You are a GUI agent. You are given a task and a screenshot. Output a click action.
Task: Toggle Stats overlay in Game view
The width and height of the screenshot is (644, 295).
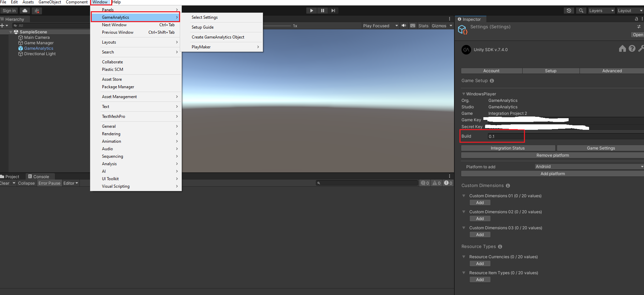coord(423,26)
